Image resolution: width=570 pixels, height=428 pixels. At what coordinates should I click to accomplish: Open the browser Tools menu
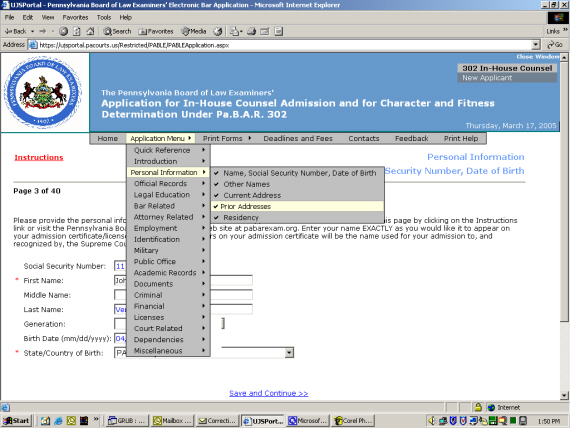pyautogui.click(x=104, y=17)
